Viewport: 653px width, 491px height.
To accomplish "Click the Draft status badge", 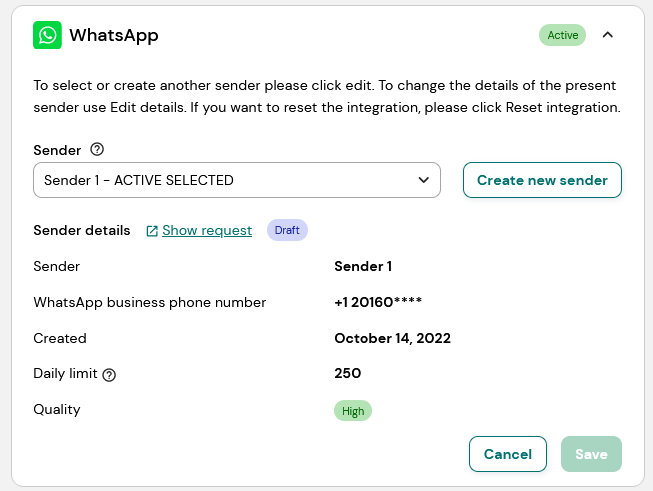I will point(287,230).
